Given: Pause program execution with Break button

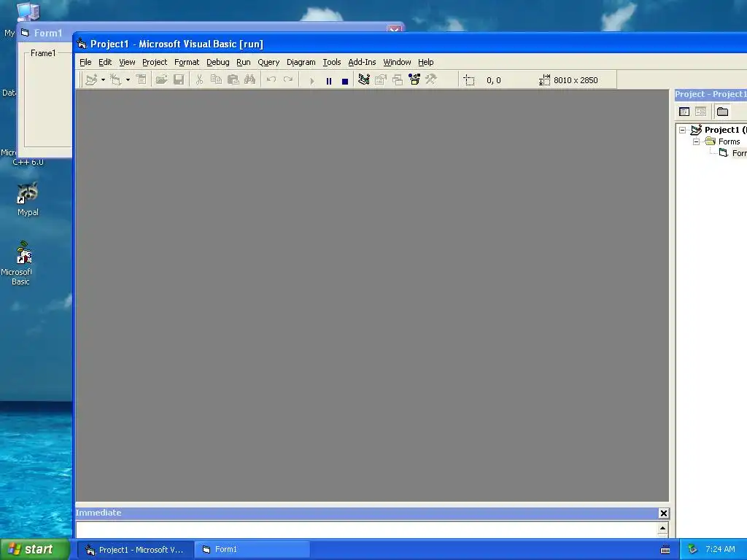Looking at the screenshot, I should coord(329,82).
